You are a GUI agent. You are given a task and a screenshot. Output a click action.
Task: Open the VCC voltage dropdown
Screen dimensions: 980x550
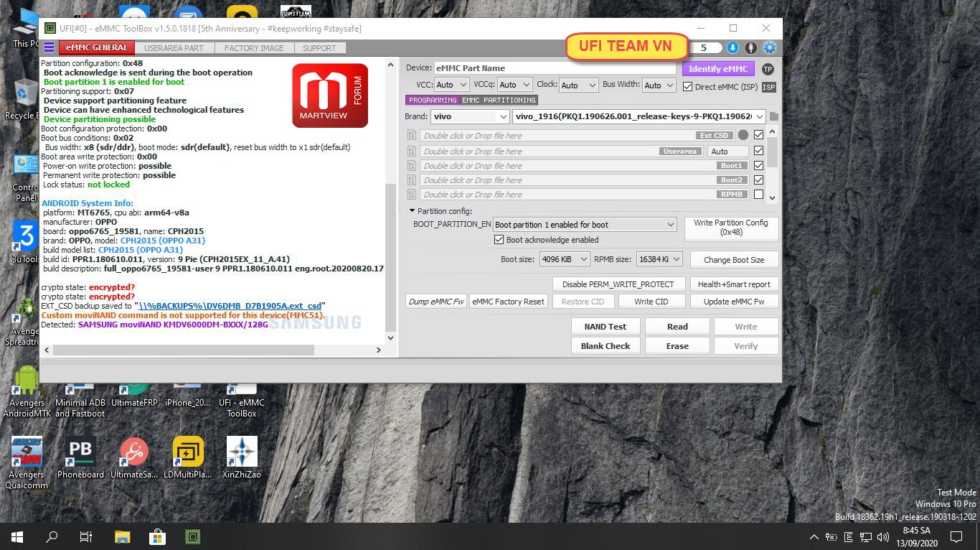[453, 85]
